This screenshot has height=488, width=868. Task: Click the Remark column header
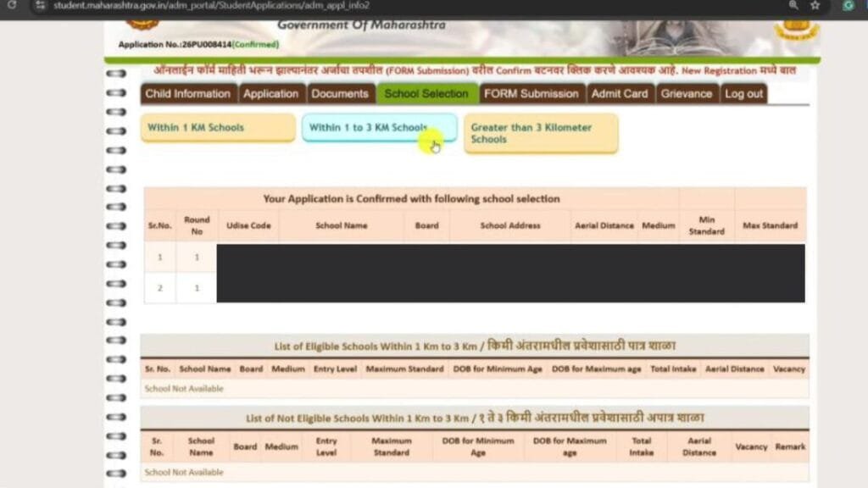click(790, 446)
